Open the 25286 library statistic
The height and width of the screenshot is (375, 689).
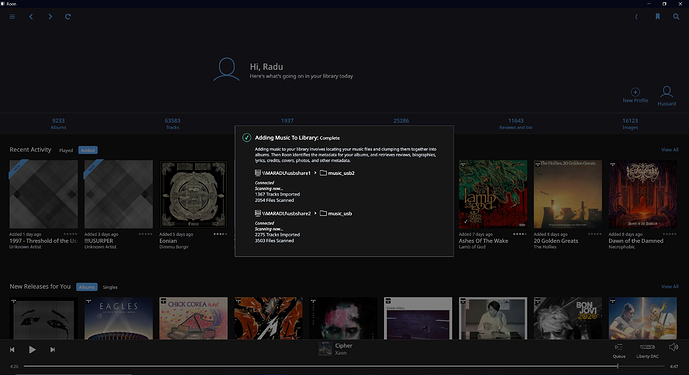(401, 120)
